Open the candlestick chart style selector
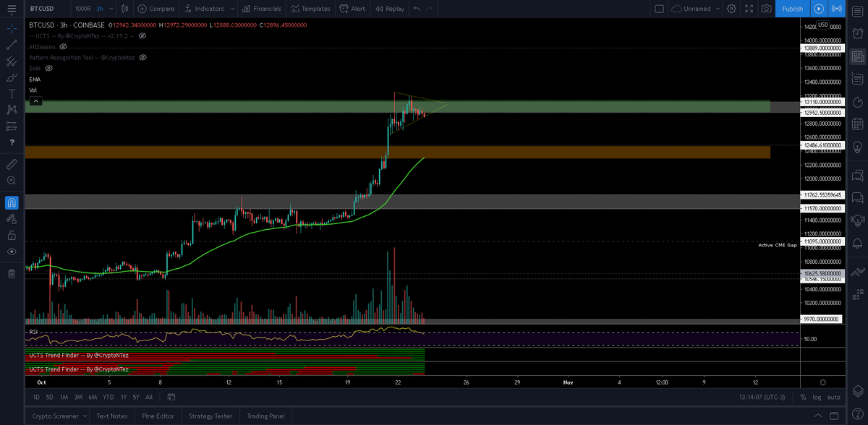The image size is (868, 425). coord(125,9)
